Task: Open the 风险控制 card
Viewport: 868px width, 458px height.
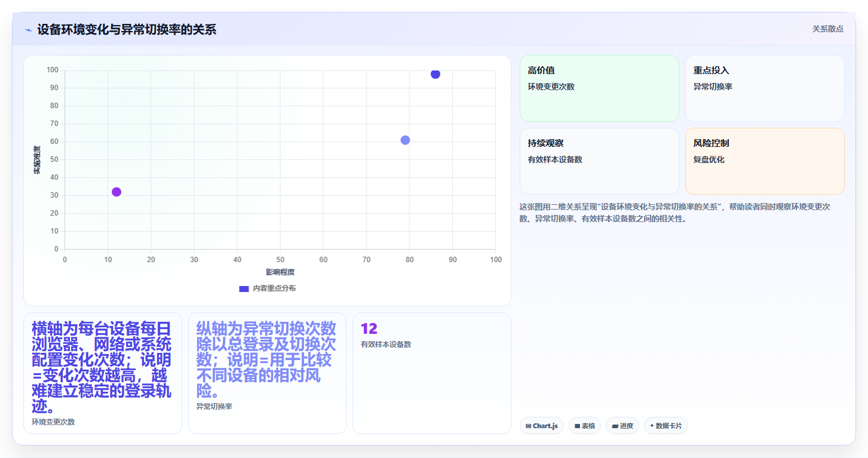Action: point(765,161)
